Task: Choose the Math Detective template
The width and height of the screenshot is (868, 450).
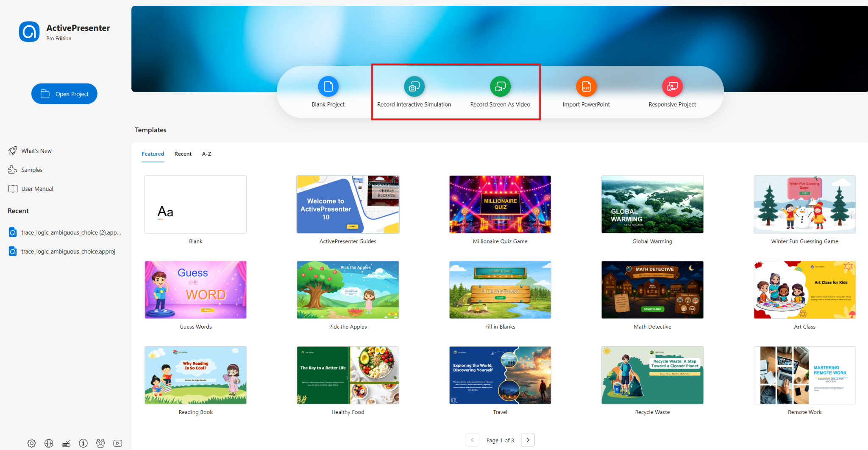Action: pyautogui.click(x=652, y=290)
